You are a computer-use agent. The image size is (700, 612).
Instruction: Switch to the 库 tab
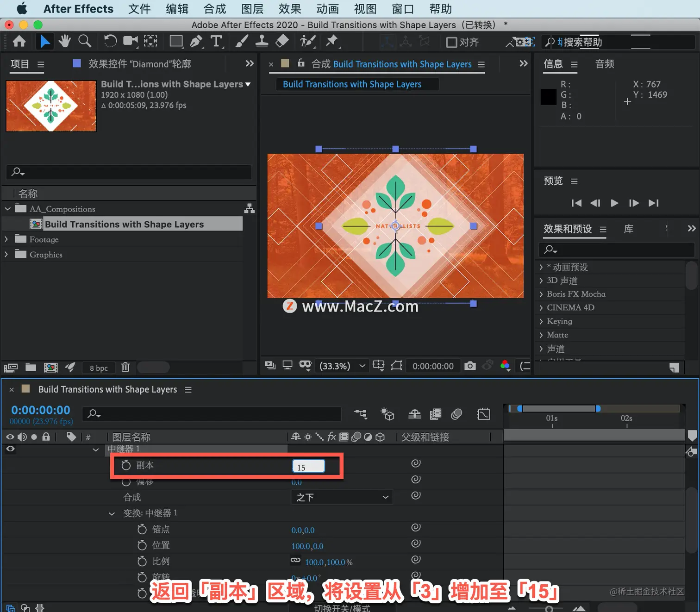tap(629, 229)
